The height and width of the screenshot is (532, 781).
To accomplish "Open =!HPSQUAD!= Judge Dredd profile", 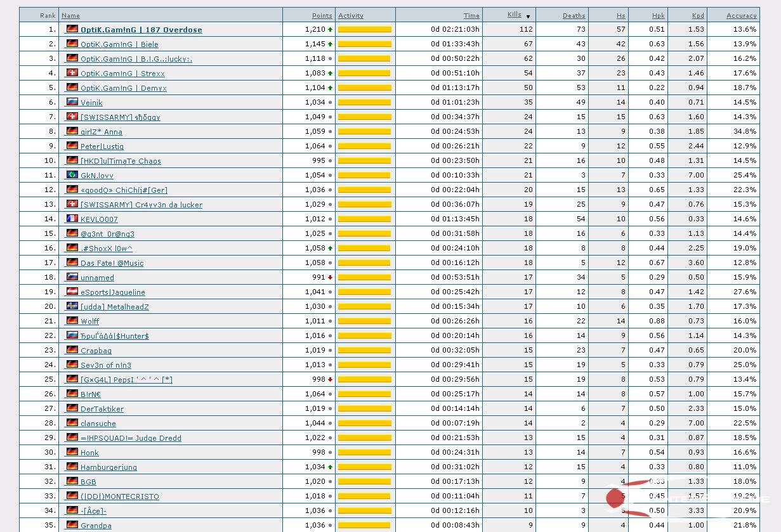I will pyautogui.click(x=131, y=438).
